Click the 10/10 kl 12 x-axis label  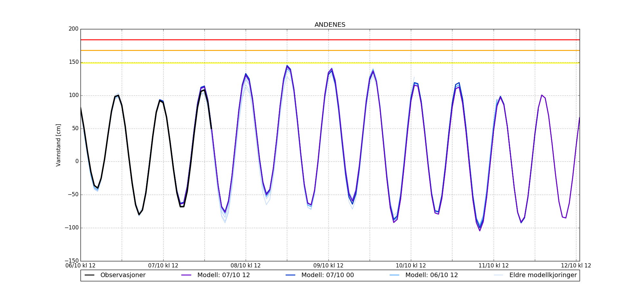point(411,266)
